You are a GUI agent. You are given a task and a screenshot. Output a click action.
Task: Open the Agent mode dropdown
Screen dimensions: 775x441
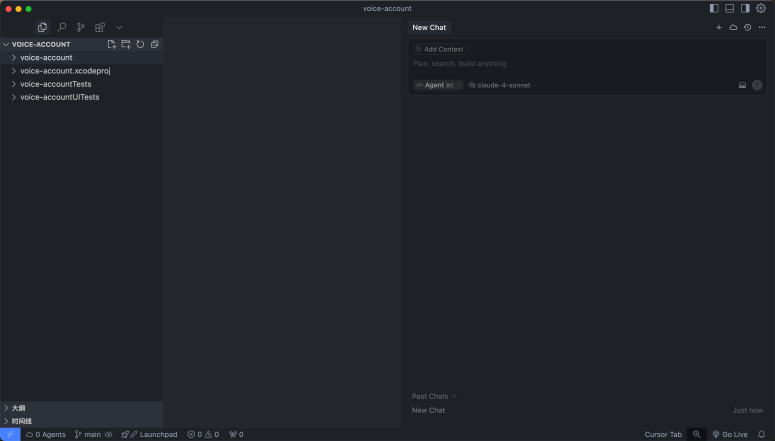pyautogui.click(x=438, y=85)
